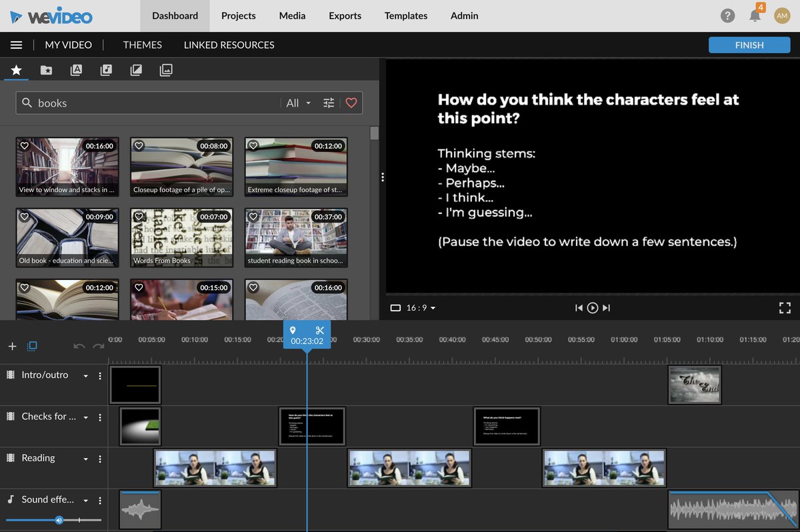The image size is (800, 532).
Task: Open the AM user avatar menu
Action: [782, 15]
